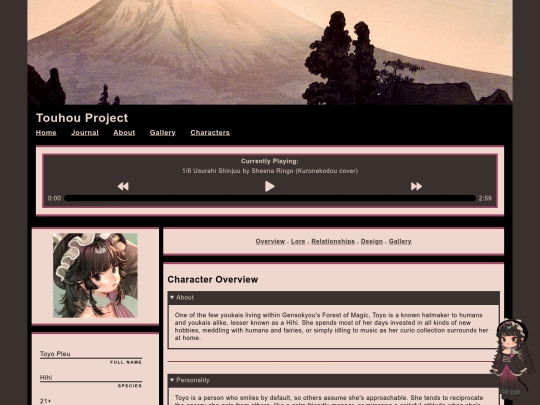This screenshot has width=540, height=405.
Task: Click the 2:59 track duration
Action: 485,198
